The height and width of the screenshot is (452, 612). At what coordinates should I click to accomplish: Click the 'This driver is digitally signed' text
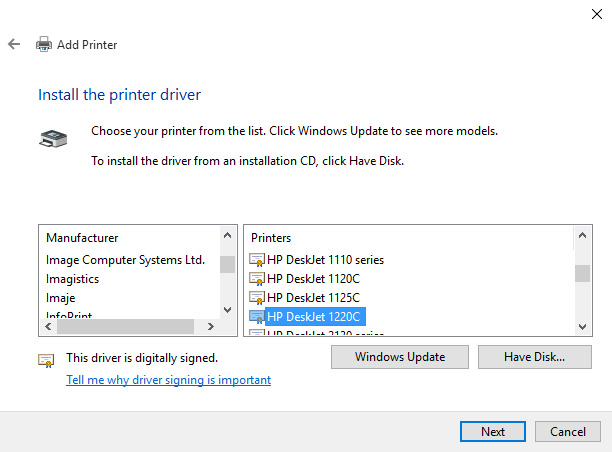click(142, 358)
